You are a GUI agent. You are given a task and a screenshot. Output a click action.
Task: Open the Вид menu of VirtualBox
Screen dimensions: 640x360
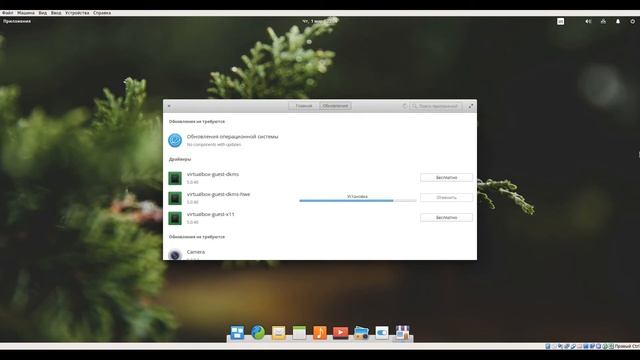point(42,13)
